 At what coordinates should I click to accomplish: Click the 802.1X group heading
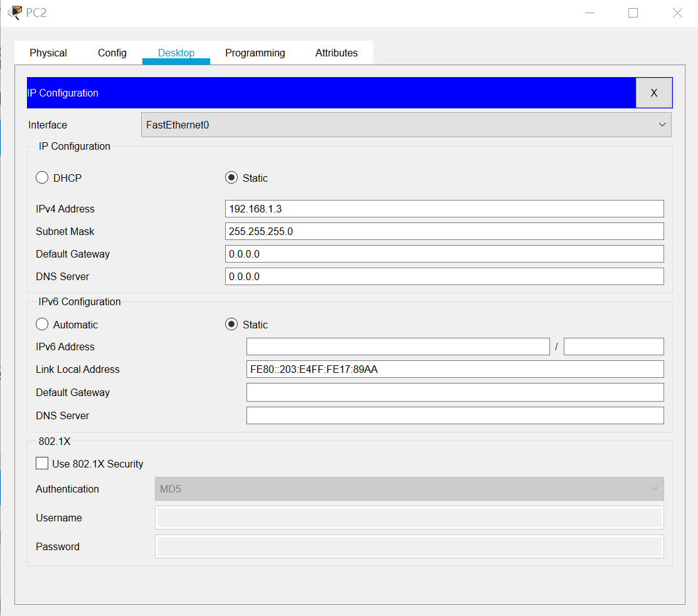pyautogui.click(x=55, y=441)
